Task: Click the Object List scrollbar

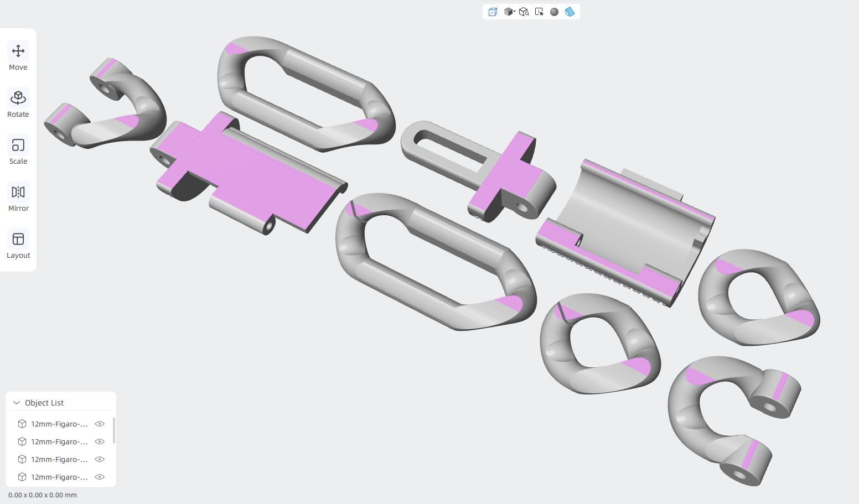Action: 114,430
